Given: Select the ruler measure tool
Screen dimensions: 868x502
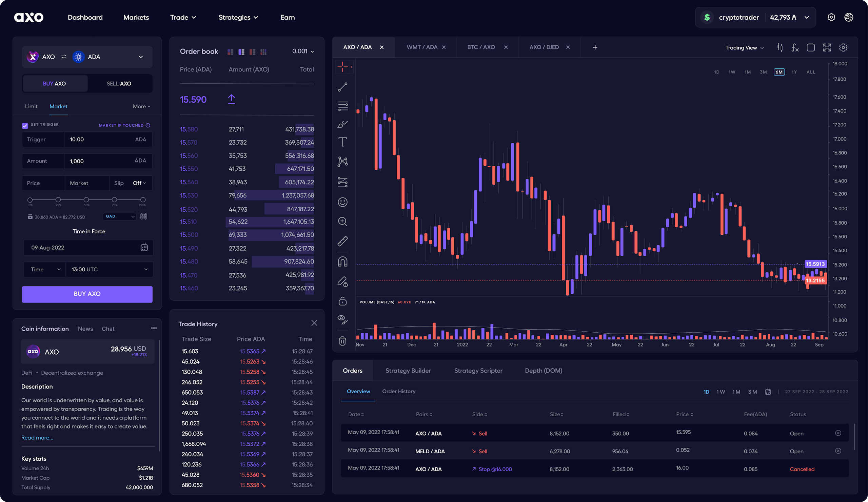Looking at the screenshot, I should pyautogui.click(x=342, y=241).
